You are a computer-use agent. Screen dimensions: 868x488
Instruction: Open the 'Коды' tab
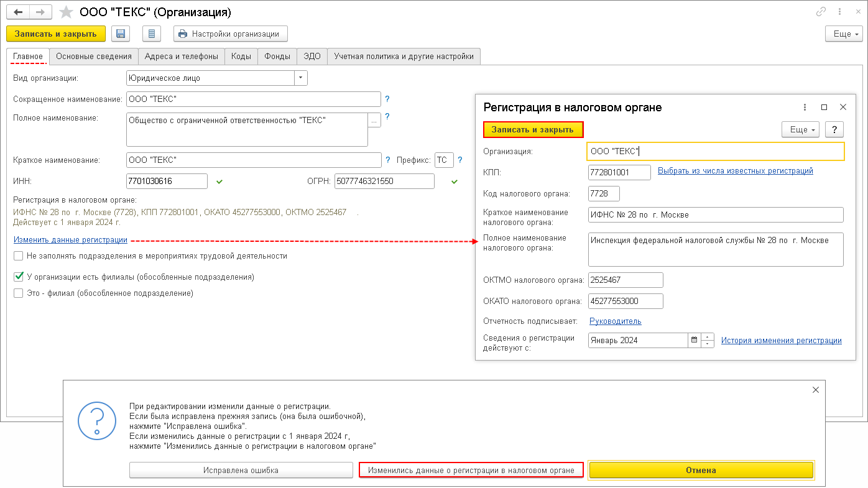click(241, 56)
